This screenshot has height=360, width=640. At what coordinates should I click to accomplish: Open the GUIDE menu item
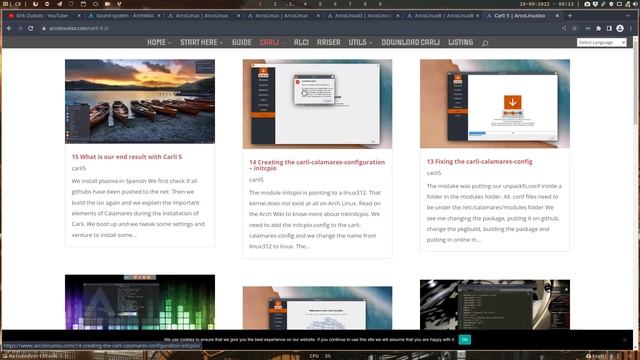coord(242,42)
